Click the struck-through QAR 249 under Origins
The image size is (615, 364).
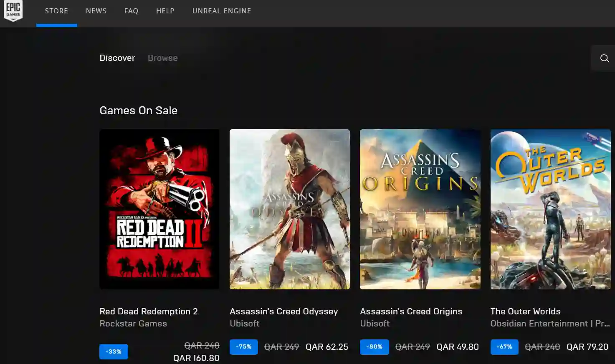tap(413, 347)
